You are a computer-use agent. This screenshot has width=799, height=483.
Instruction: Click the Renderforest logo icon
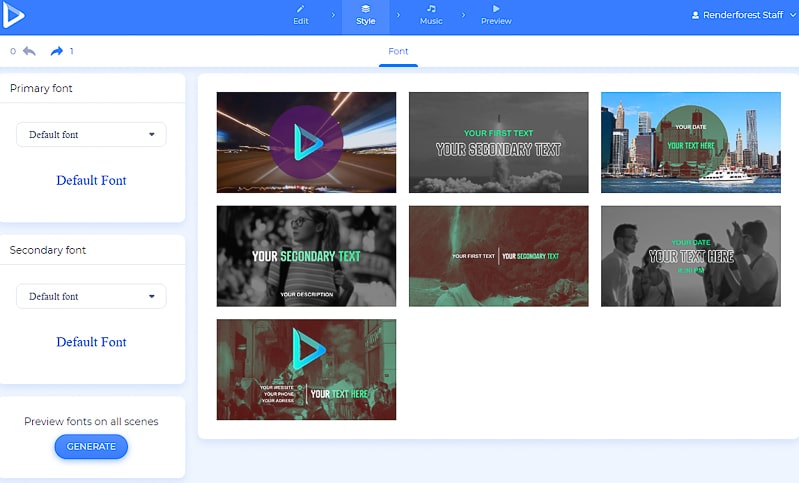pos(13,15)
